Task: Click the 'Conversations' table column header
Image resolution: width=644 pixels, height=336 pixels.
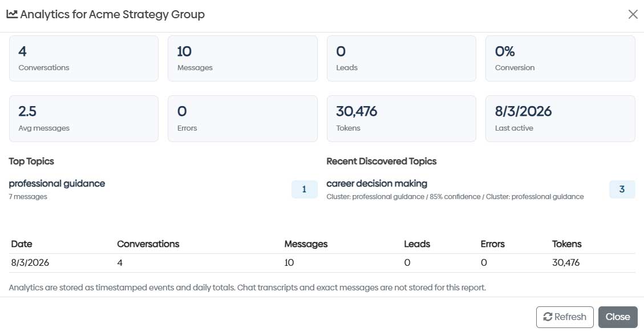Action: [x=148, y=244]
